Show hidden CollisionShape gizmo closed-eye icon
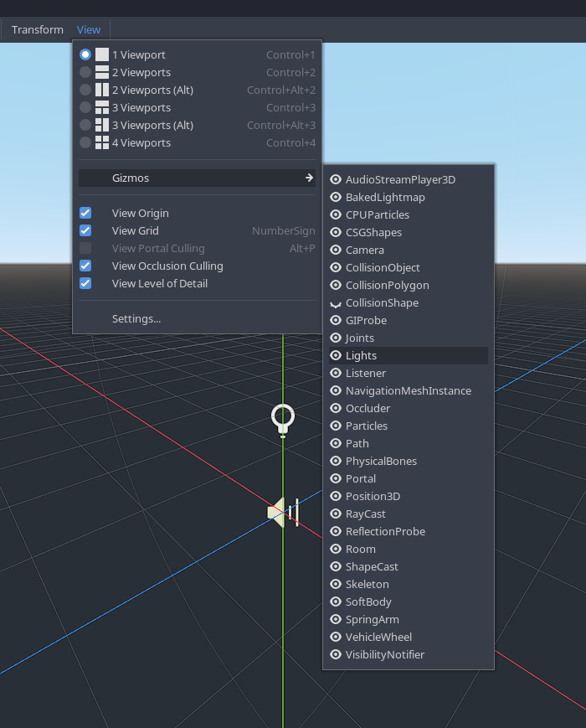 click(x=336, y=303)
